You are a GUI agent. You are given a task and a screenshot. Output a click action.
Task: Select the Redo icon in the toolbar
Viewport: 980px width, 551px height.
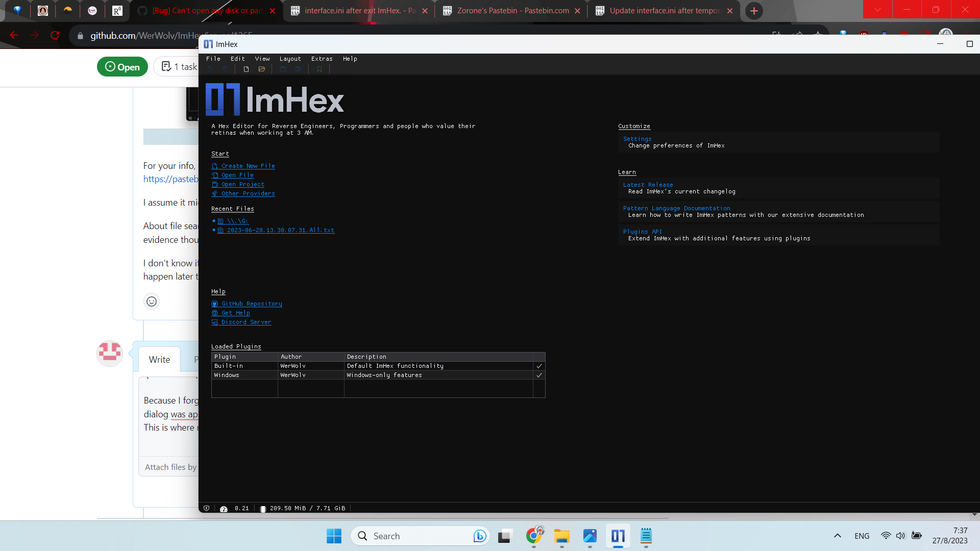225,69
